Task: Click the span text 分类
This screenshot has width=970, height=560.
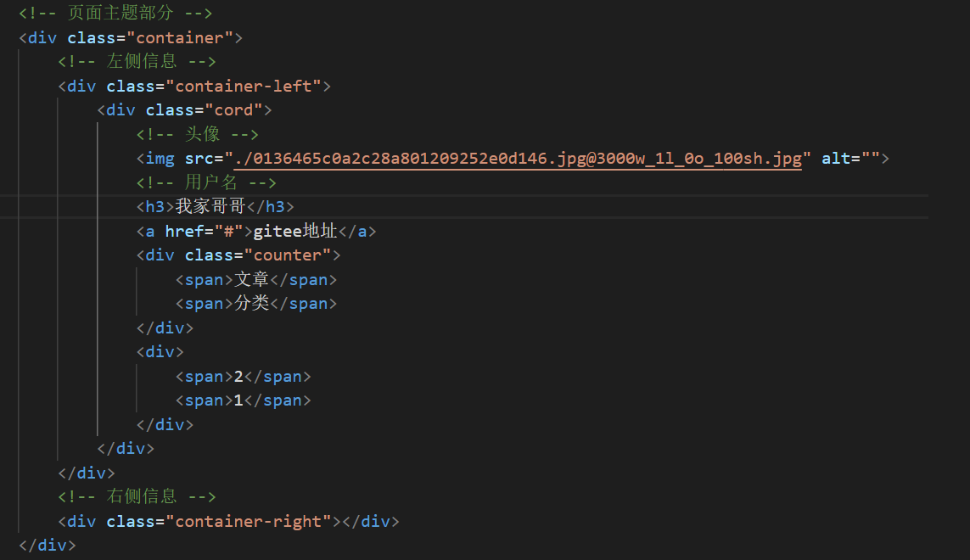Action: [x=251, y=304]
